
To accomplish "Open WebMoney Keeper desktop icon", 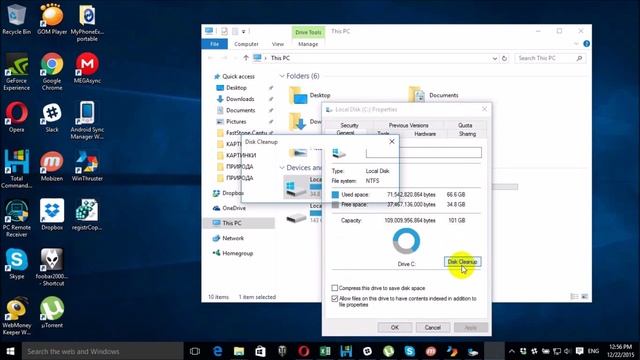I will pos(16,316).
